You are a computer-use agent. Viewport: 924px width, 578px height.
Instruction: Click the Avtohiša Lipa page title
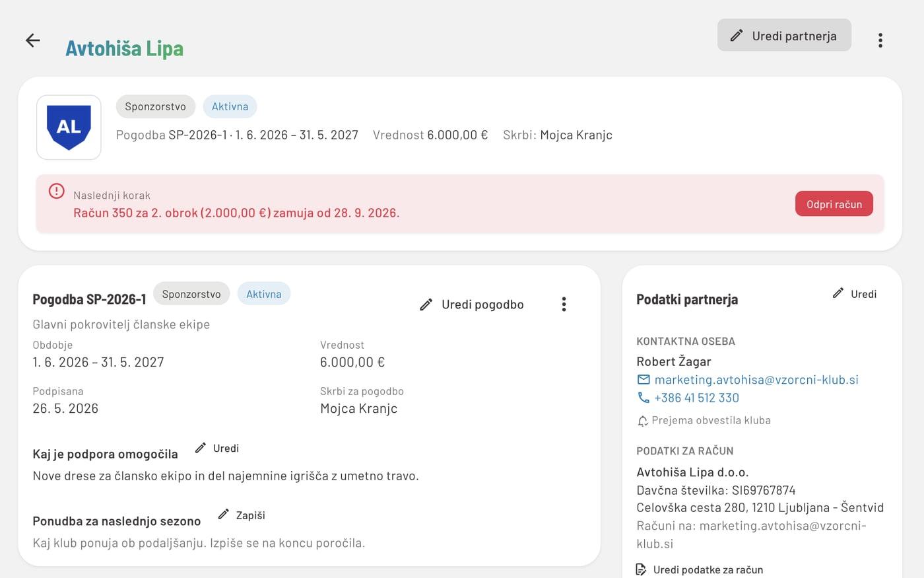125,48
